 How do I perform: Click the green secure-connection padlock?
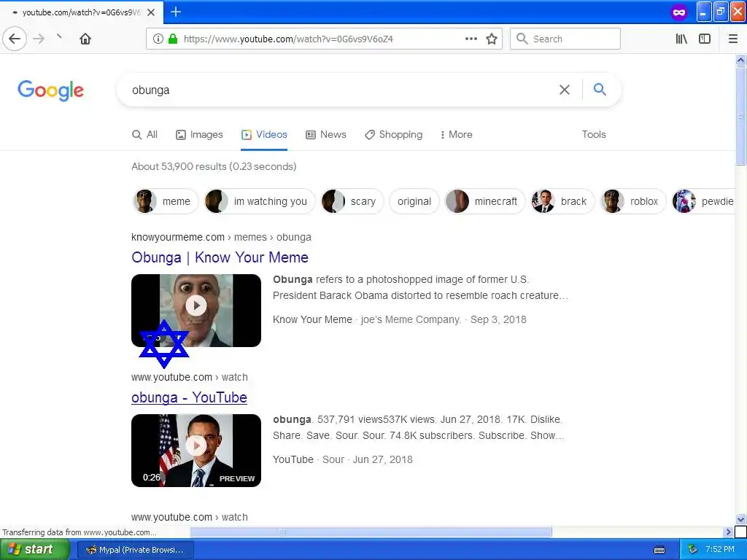pyautogui.click(x=173, y=39)
